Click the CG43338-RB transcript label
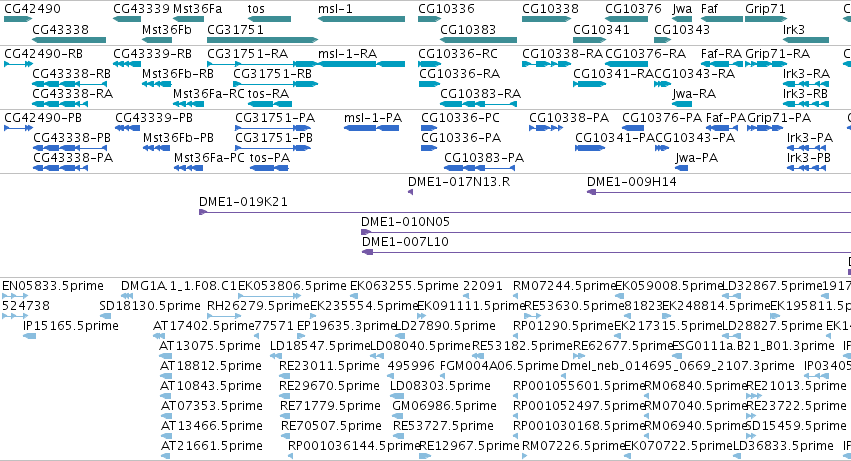Viewport: 851px width, 461px height. [x=72, y=74]
